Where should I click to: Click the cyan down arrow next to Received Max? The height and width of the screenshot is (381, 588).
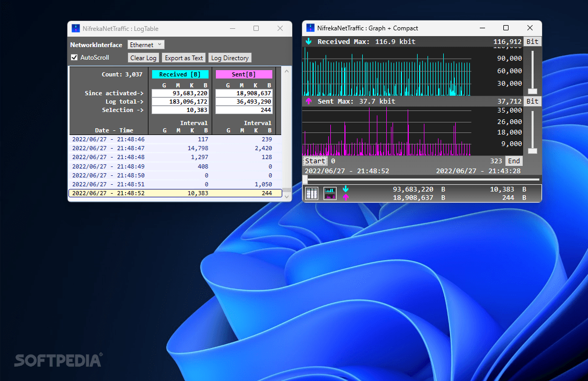308,41
